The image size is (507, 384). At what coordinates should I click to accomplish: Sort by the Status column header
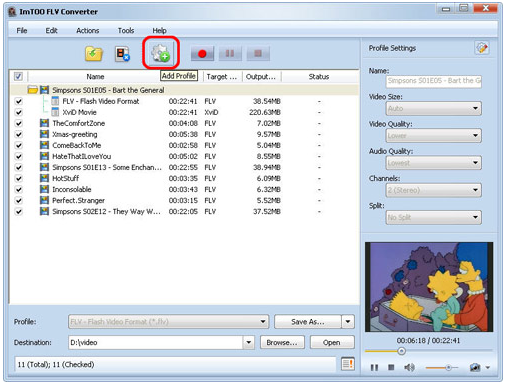[x=319, y=77]
